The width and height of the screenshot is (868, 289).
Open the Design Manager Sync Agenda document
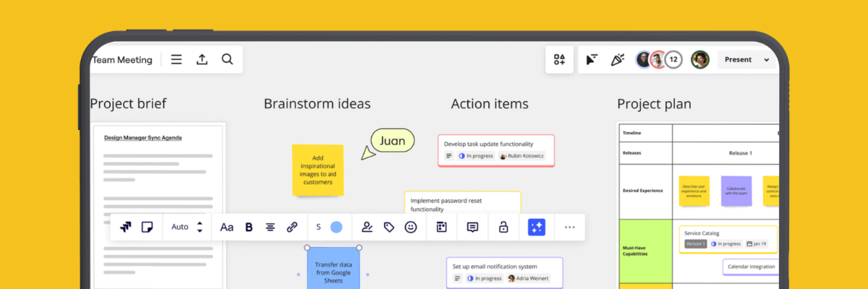click(158, 206)
